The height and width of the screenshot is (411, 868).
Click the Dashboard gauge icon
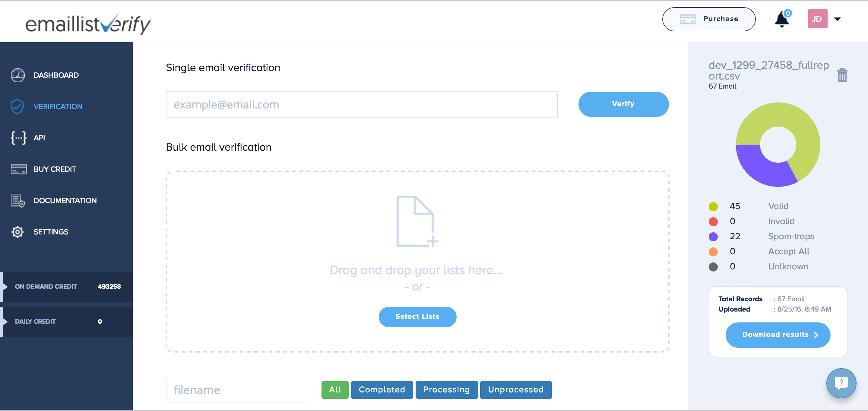pyautogui.click(x=17, y=75)
